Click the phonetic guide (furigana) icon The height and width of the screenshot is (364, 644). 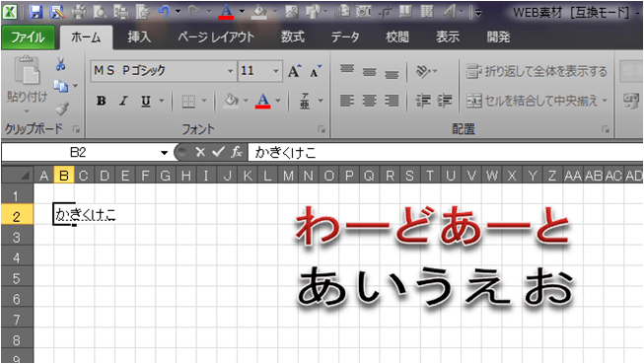click(305, 101)
